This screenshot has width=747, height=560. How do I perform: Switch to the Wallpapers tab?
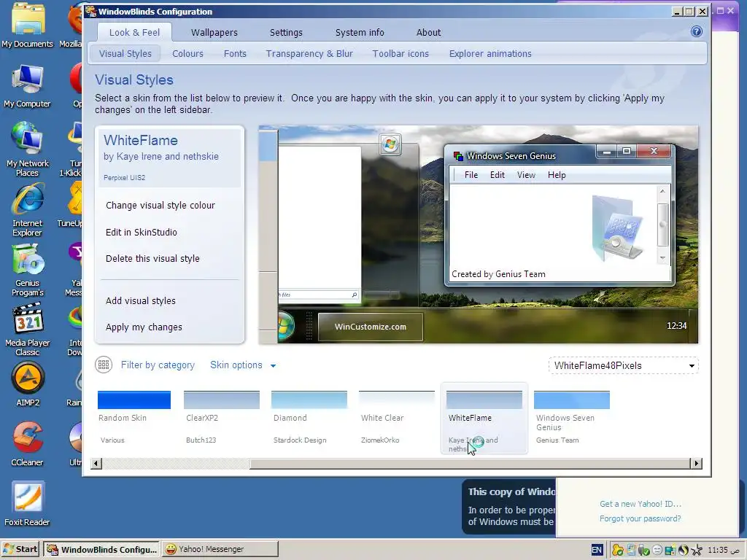(214, 32)
